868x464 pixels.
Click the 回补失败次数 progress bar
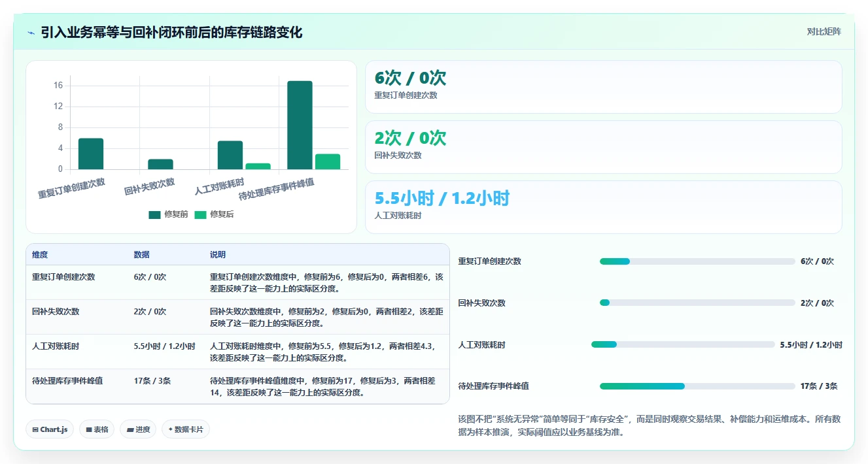[x=697, y=303]
